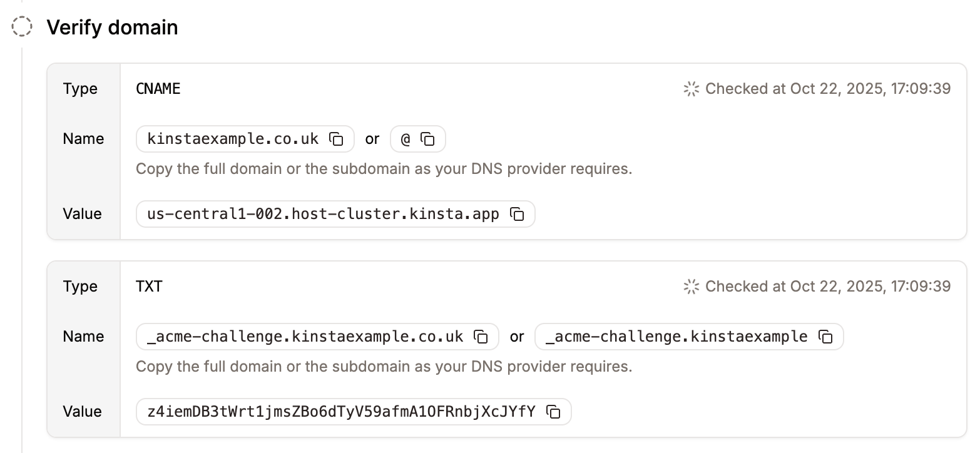The width and height of the screenshot is (980, 453).
Task: Copy the @ subdomain shorthand
Action: pyautogui.click(x=429, y=139)
